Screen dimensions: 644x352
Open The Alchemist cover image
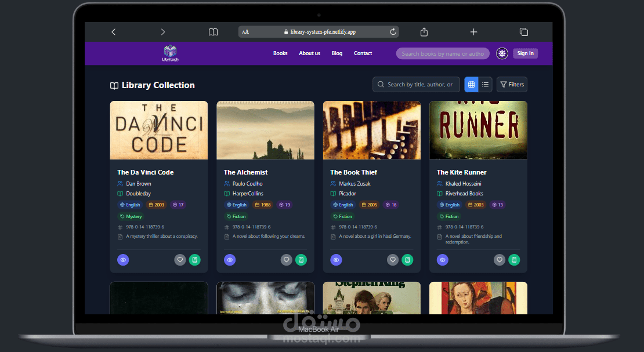tap(265, 130)
